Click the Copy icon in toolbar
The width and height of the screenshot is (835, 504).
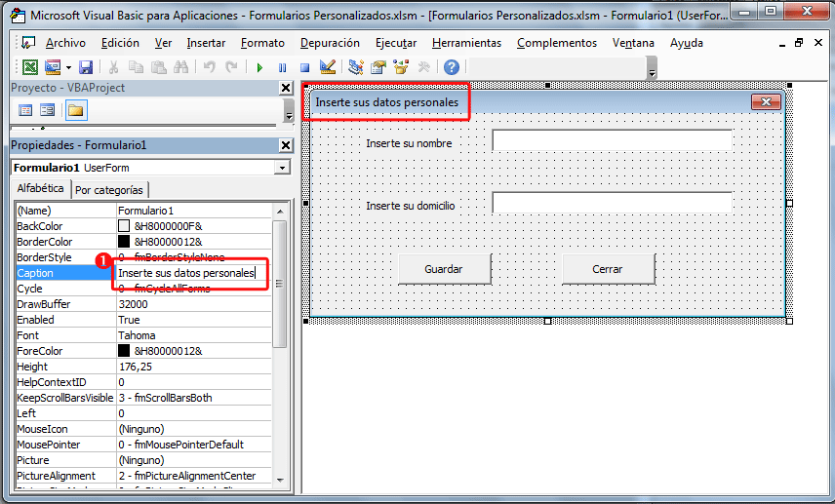coord(137,67)
